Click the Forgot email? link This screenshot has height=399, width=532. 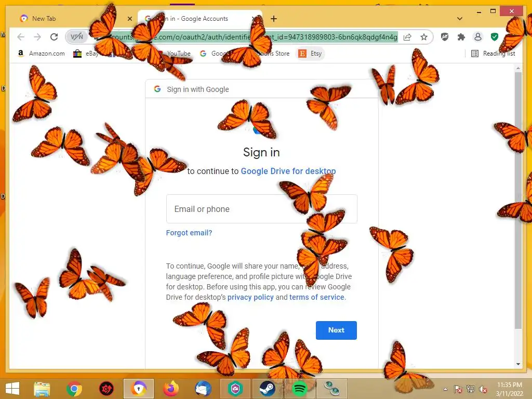[189, 233]
